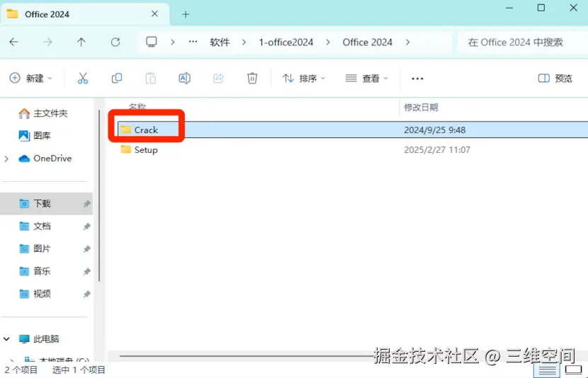Screen dimensions: 588x378
Task: Click the pin icon next to 文档
Action: coord(86,227)
